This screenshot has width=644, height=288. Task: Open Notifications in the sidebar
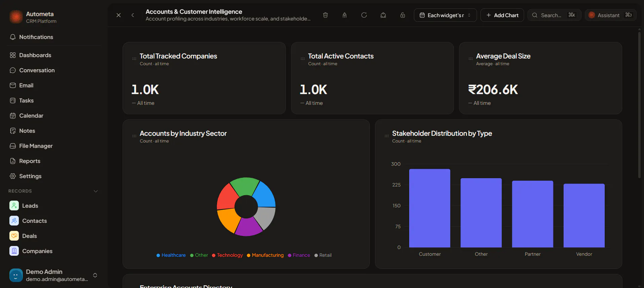[x=54, y=37]
